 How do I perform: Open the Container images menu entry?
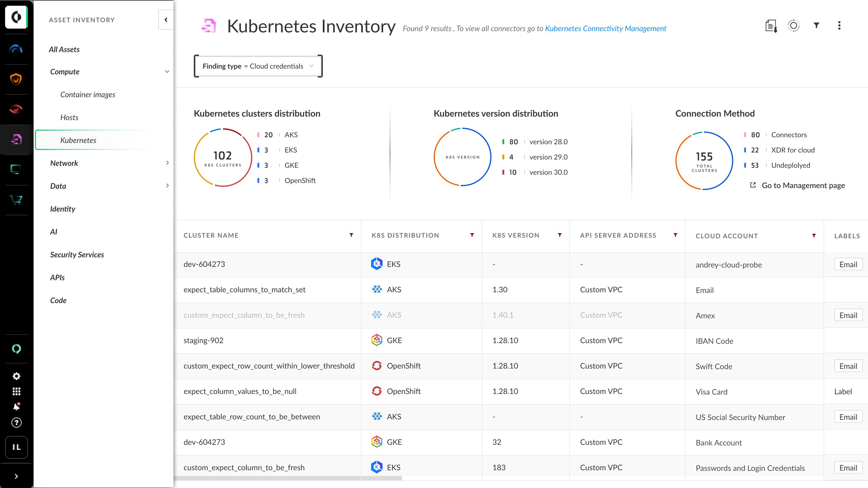tap(88, 95)
